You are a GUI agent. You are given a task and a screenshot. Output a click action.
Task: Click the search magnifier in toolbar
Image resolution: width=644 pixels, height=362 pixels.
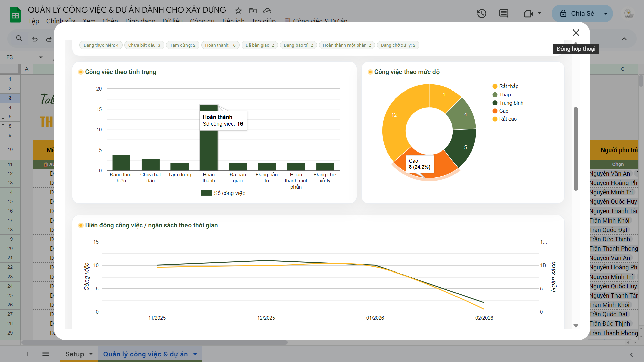click(19, 39)
